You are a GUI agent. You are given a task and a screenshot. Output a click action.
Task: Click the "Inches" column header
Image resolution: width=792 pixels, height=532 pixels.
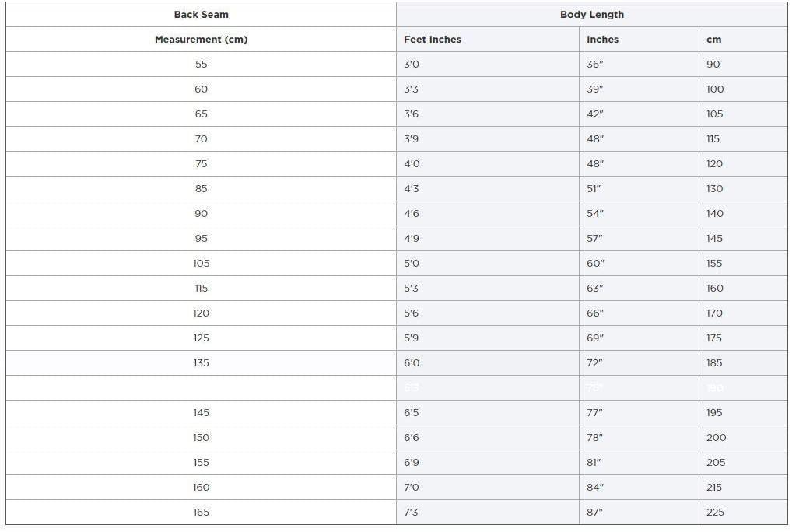coord(603,40)
